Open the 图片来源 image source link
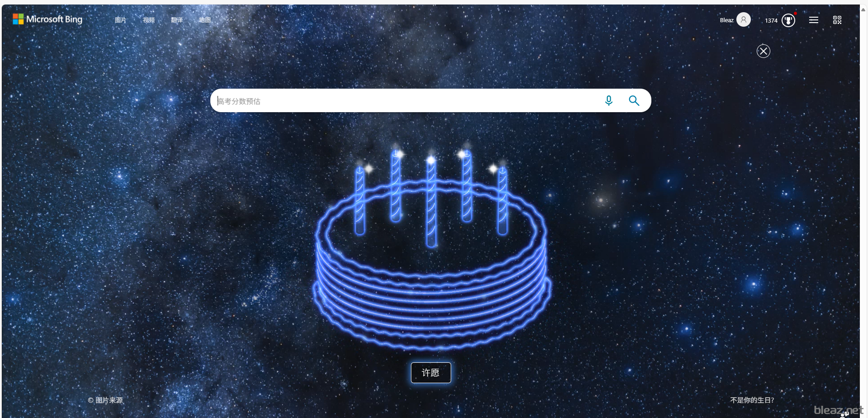This screenshot has height=418, width=868. [105, 400]
